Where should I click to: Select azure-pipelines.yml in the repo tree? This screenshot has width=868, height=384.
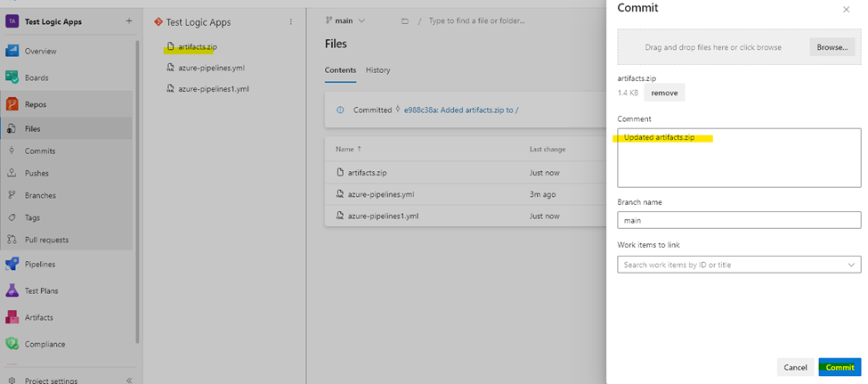pyautogui.click(x=212, y=68)
